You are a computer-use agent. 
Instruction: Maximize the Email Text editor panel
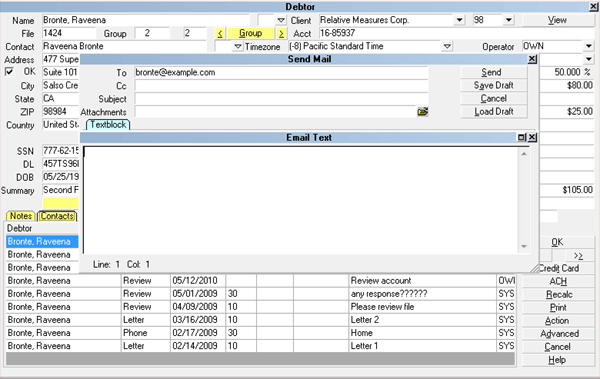(x=522, y=137)
